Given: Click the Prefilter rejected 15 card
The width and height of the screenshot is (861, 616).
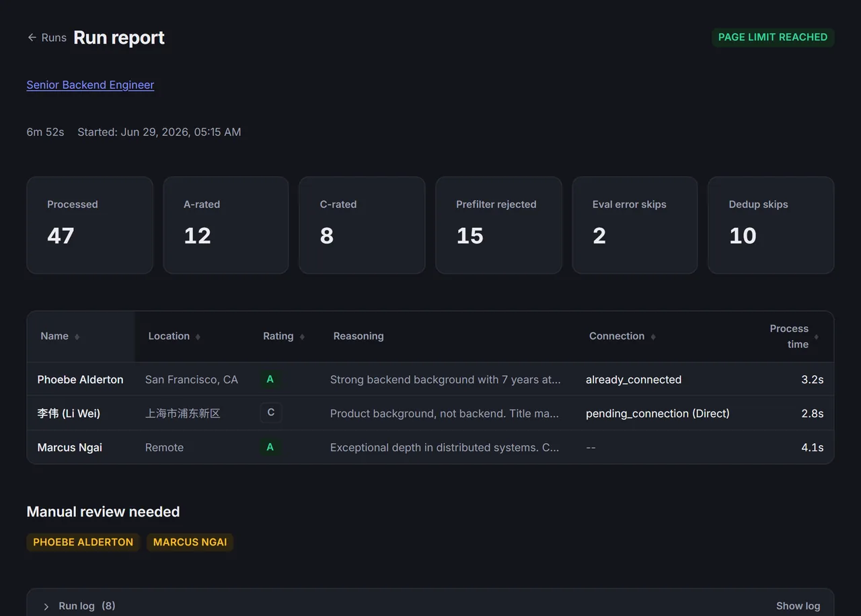Looking at the screenshot, I should (x=498, y=225).
